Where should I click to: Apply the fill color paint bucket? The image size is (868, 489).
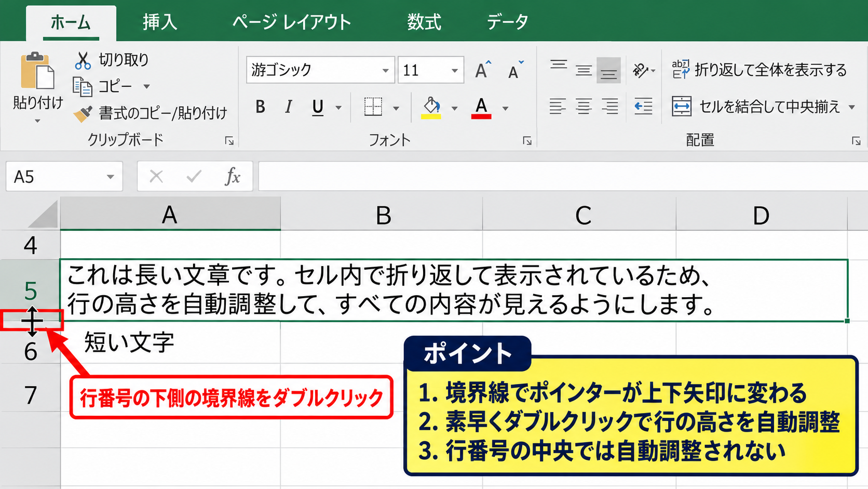click(x=431, y=108)
